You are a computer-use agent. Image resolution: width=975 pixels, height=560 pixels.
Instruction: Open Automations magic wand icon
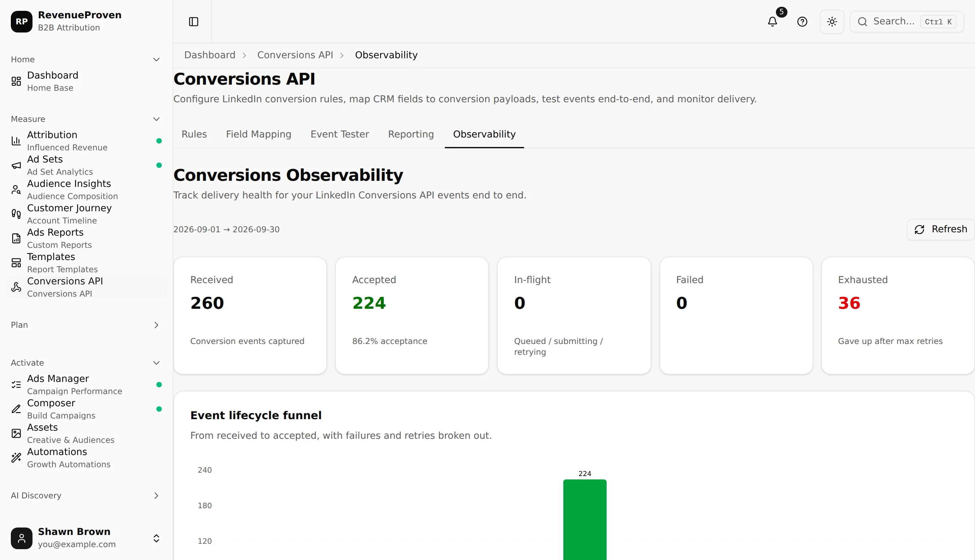pyautogui.click(x=16, y=458)
